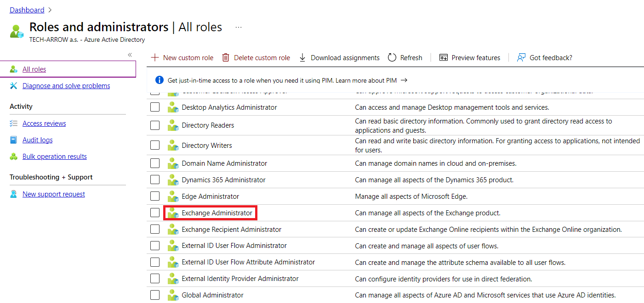This screenshot has height=303, width=644.
Task: Open the Edge Administrator role row
Action: [211, 196]
